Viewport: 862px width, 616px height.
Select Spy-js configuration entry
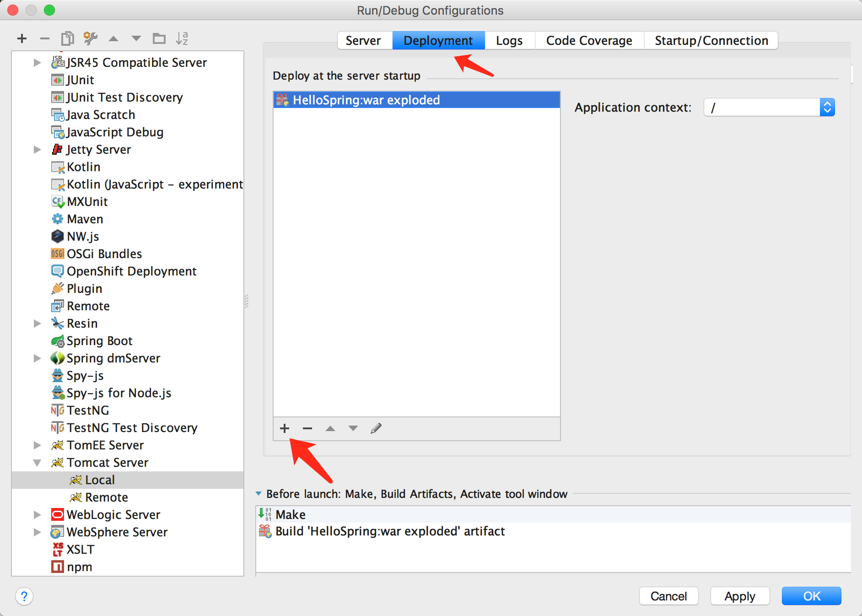128,376
